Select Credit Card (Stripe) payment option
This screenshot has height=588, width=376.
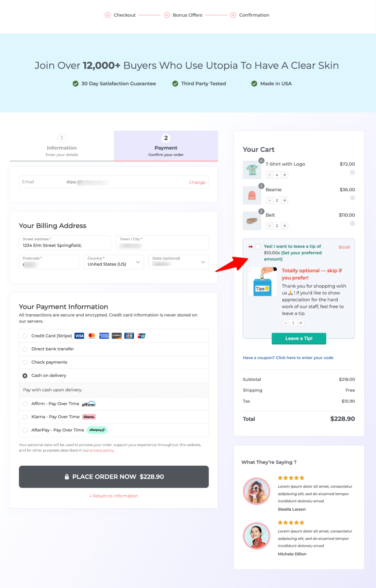(x=25, y=336)
